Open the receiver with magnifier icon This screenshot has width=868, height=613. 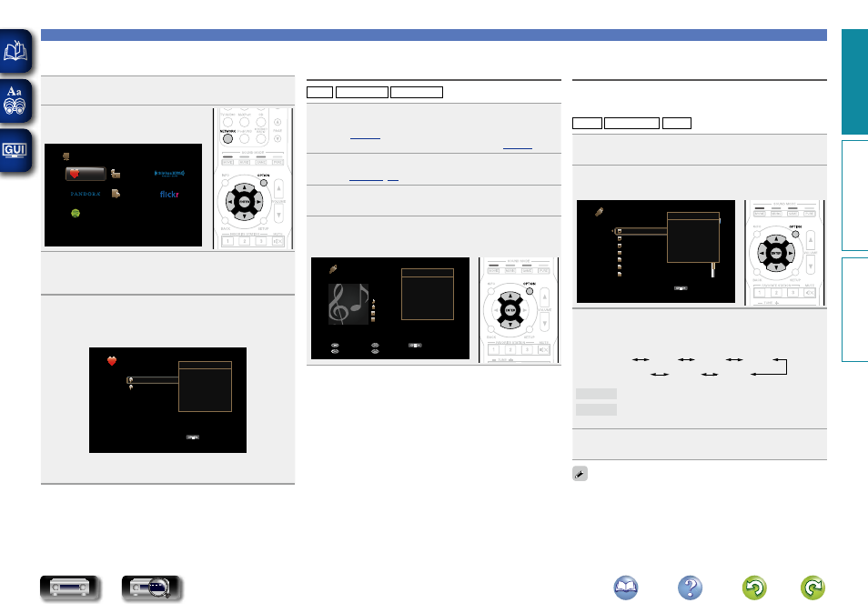152,588
